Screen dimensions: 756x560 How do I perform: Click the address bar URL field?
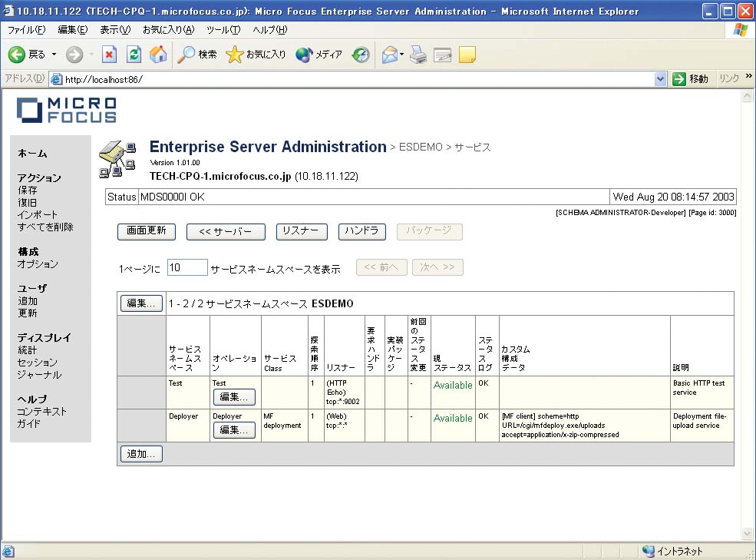point(358,79)
